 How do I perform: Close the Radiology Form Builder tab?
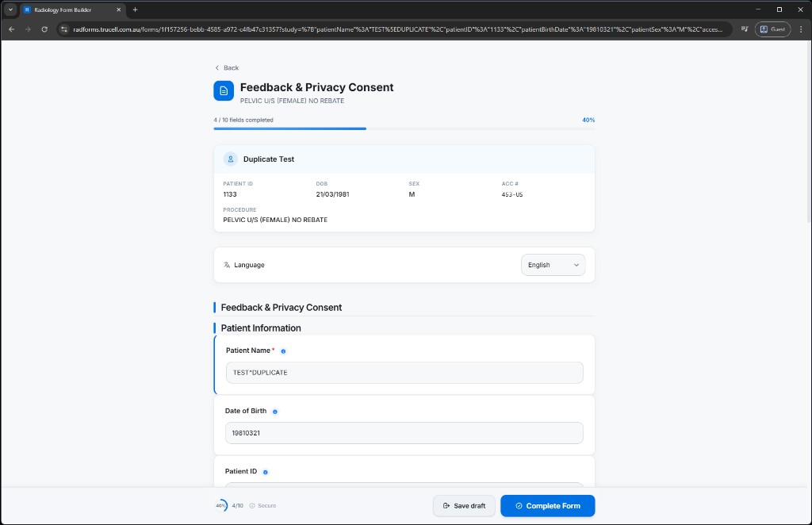(119, 10)
